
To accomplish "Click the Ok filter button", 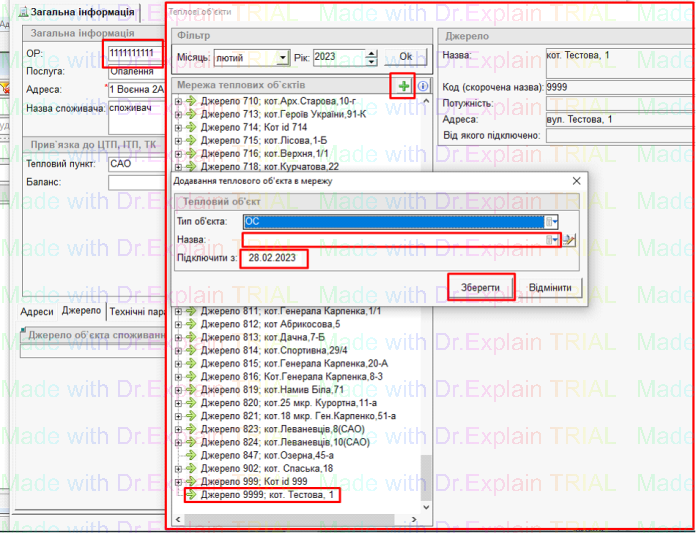I will coord(406,57).
